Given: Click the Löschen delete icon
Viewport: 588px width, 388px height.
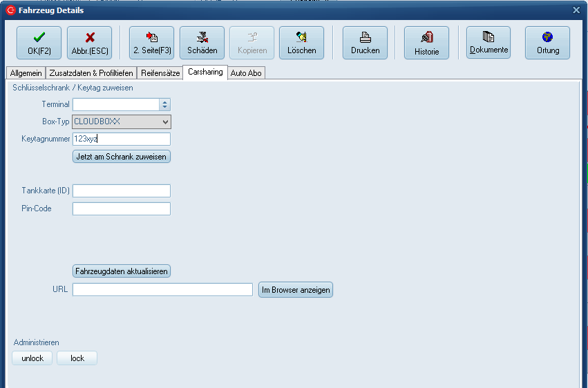Looking at the screenshot, I should point(301,43).
